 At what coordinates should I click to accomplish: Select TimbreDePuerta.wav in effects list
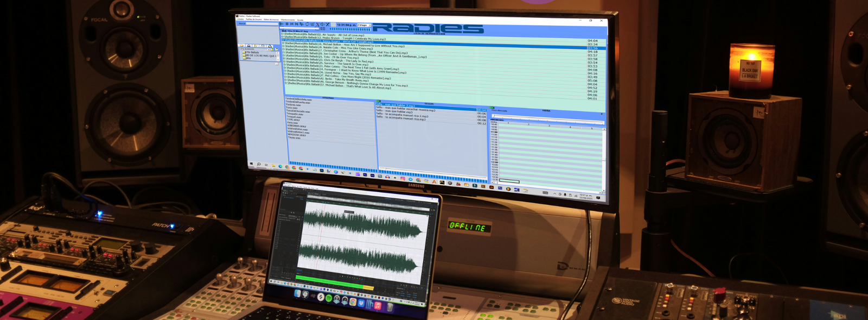pos(297,102)
